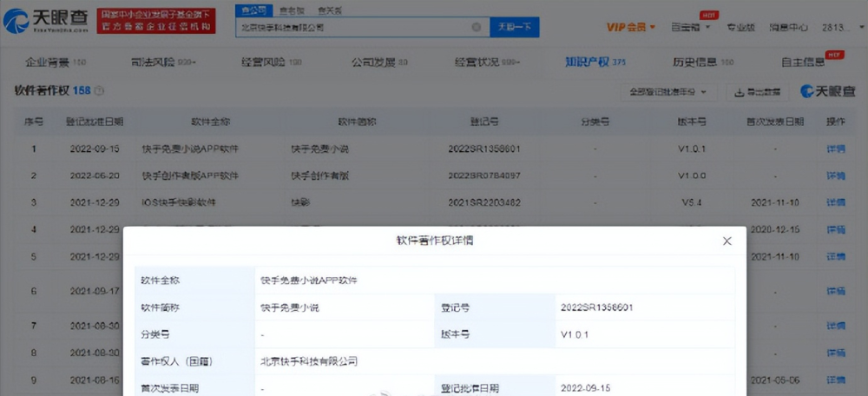Click date 2022-06-20 in table row 2
The image size is (868, 396).
coord(94,175)
